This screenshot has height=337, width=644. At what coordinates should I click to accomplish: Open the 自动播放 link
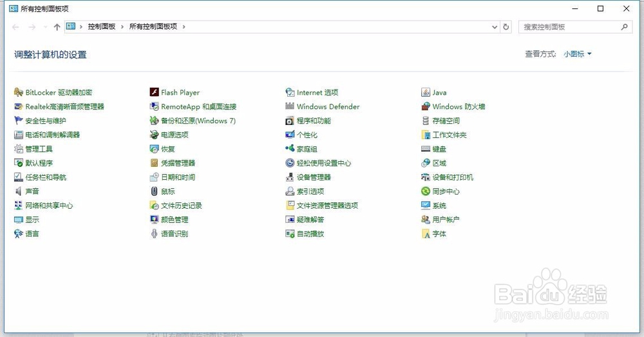(x=310, y=233)
